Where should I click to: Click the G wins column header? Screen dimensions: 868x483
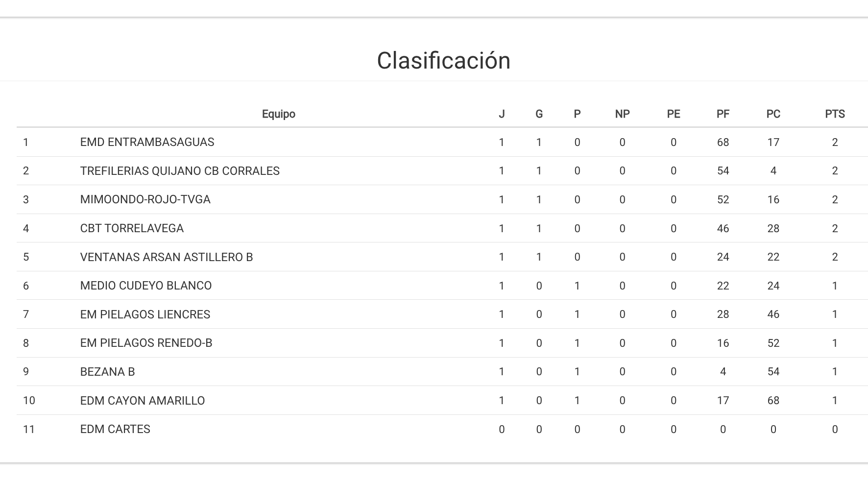coord(539,114)
